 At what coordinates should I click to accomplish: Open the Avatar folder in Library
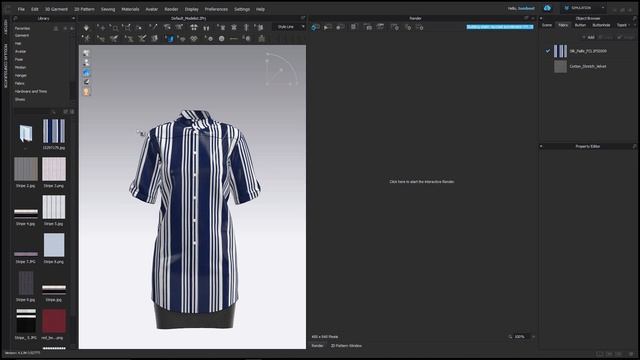click(x=20, y=51)
